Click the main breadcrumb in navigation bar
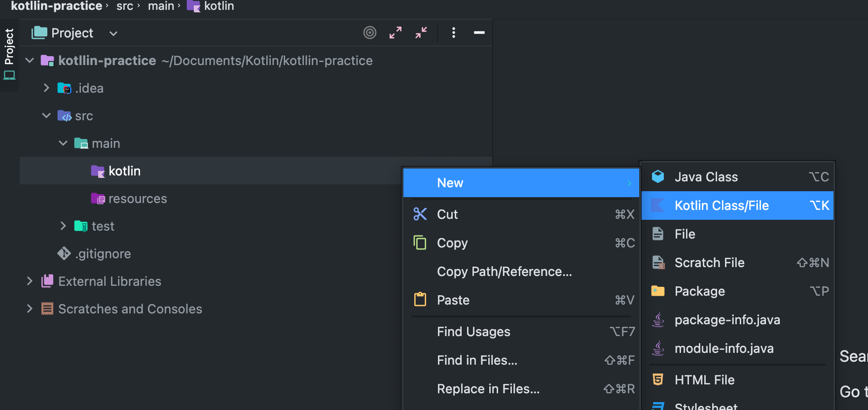The width and height of the screenshot is (868, 410). [x=161, y=6]
